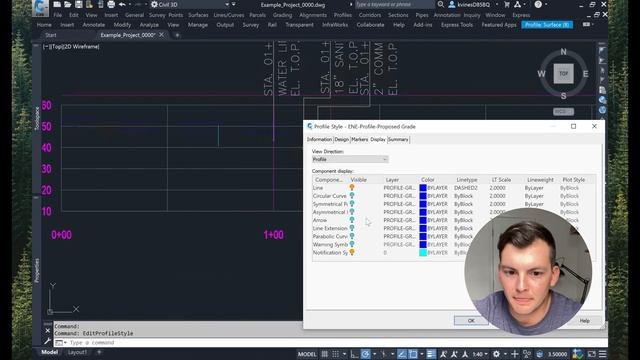640x360 pixels.
Task: Click the New drawing icon in quick access toolbar
Action: (58, 4)
